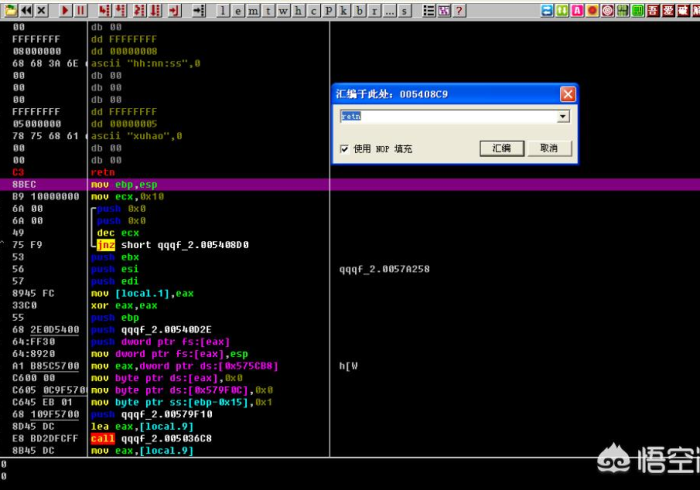Viewport: 700px width, 490px height.
Task: Close the 汇编于此处 dialog
Action: 567,94
